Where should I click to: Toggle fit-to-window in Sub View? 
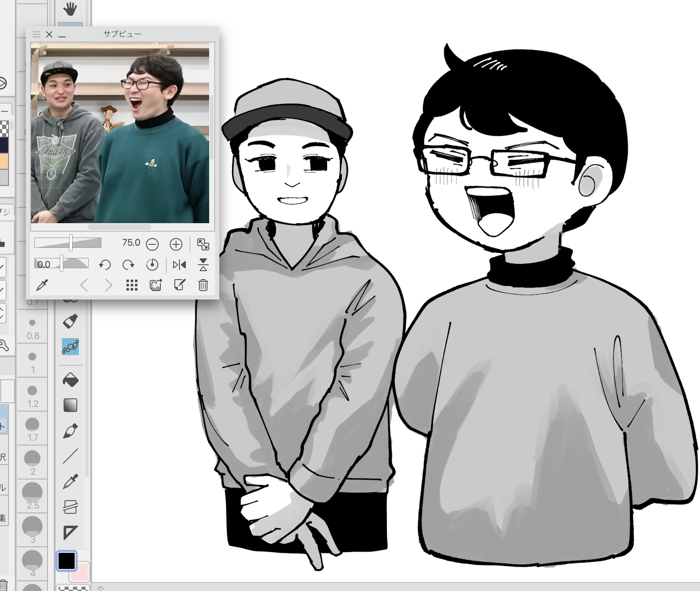coord(203,244)
